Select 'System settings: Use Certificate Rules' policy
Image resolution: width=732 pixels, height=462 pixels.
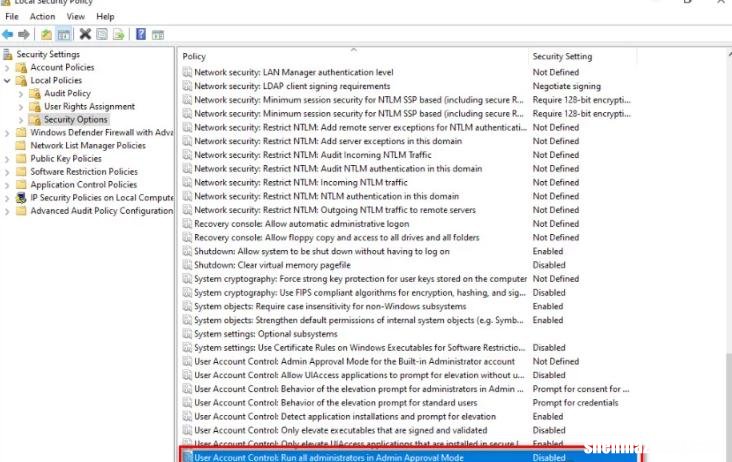359,348
